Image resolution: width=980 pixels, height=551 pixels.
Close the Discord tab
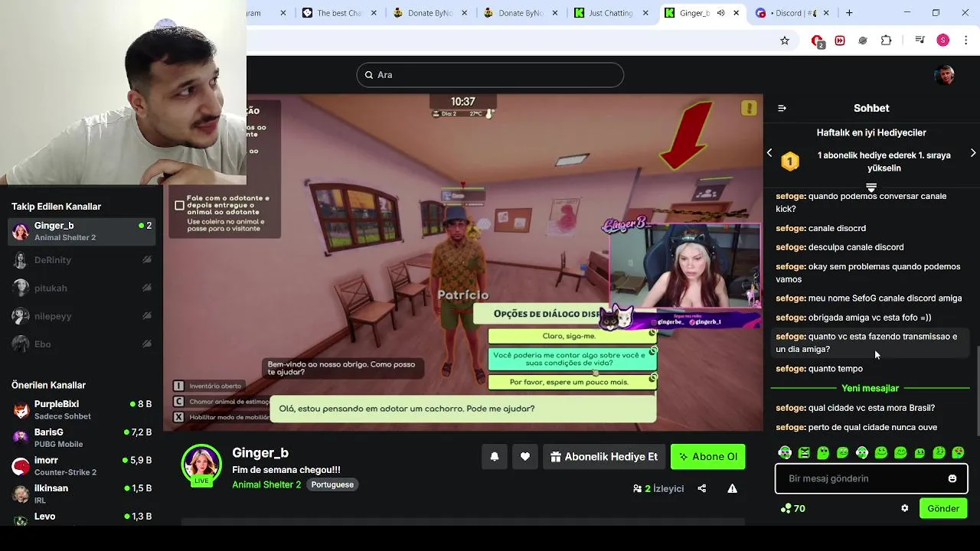(x=826, y=13)
